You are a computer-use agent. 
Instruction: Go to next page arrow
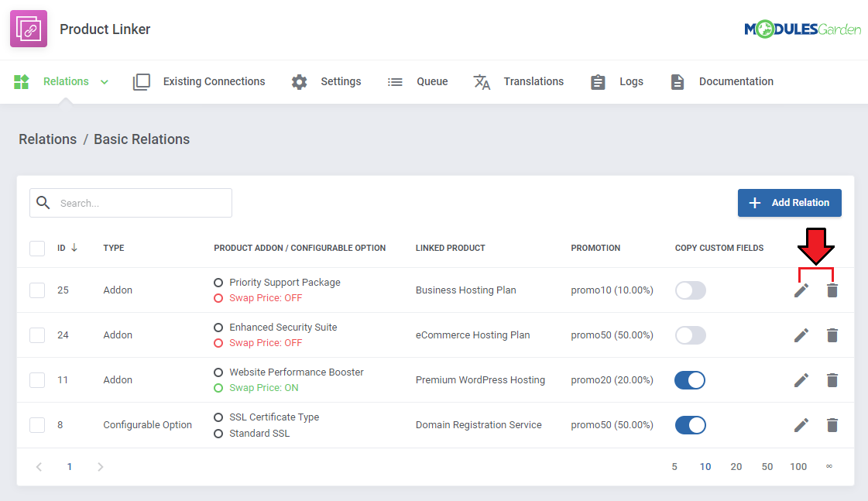[100, 467]
